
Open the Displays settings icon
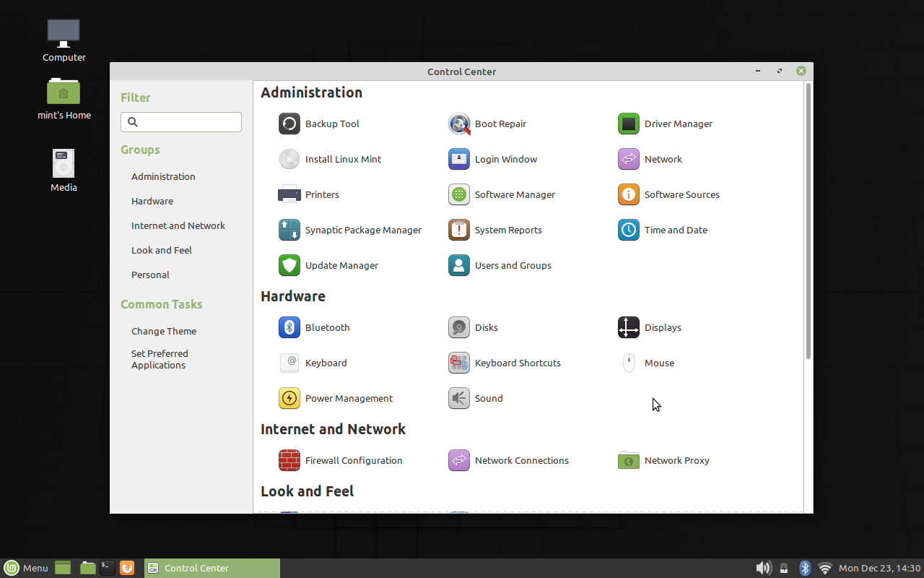tap(629, 327)
